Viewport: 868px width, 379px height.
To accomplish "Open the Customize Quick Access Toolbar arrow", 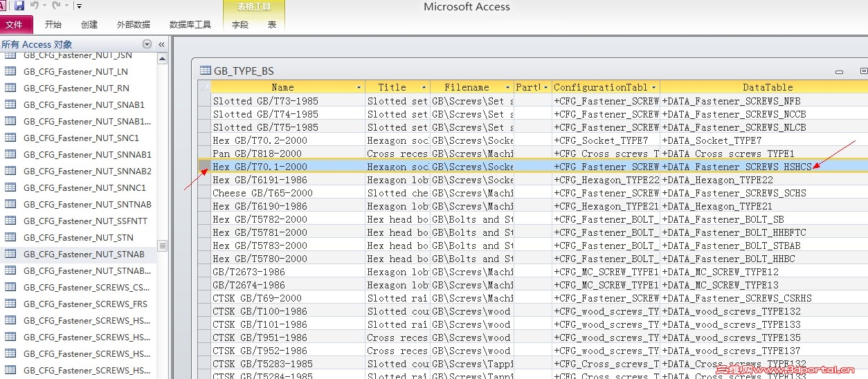I will point(80,7).
